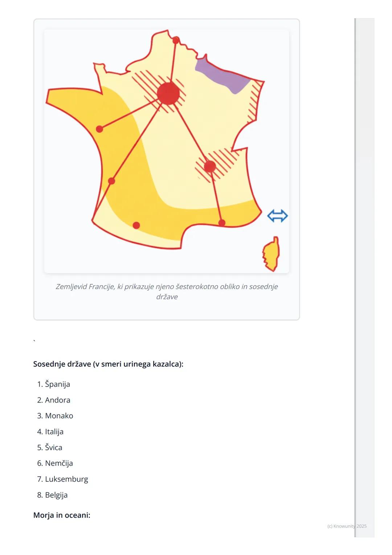This screenshot has height=555, width=392.
Task: Click the red dot on the southern coast
Action: click(222, 223)
